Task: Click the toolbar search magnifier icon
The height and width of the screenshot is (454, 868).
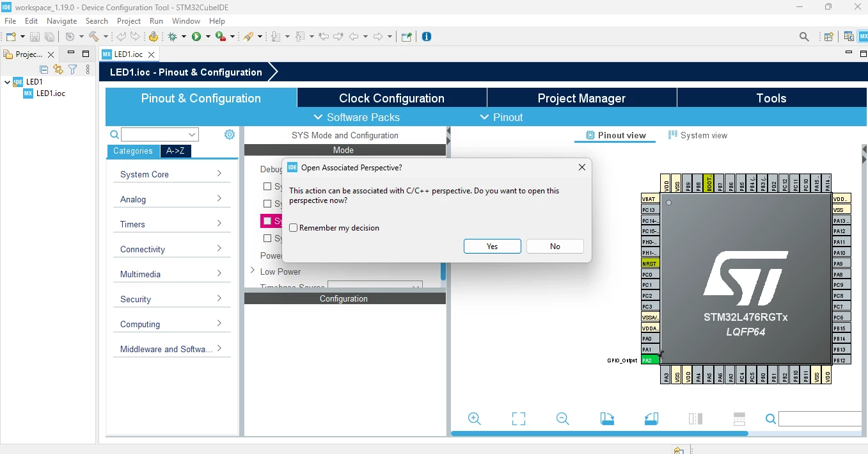Action: click(x=805, y=37)
